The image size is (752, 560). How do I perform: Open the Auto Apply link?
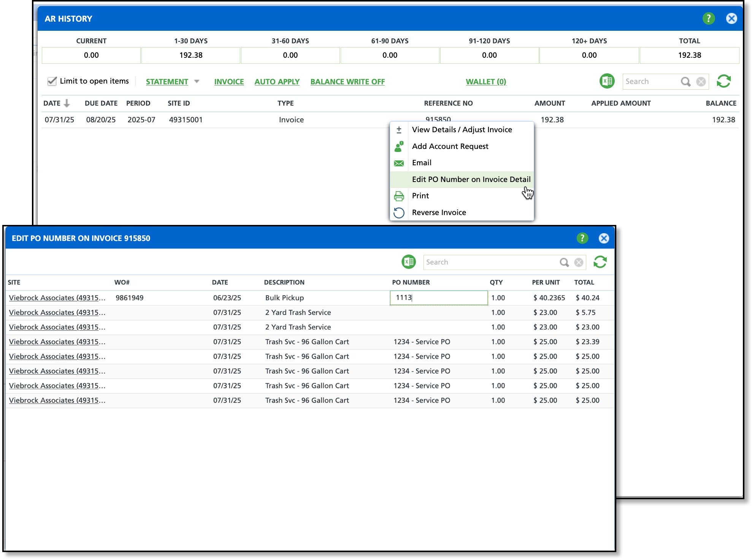click(277, 82)
